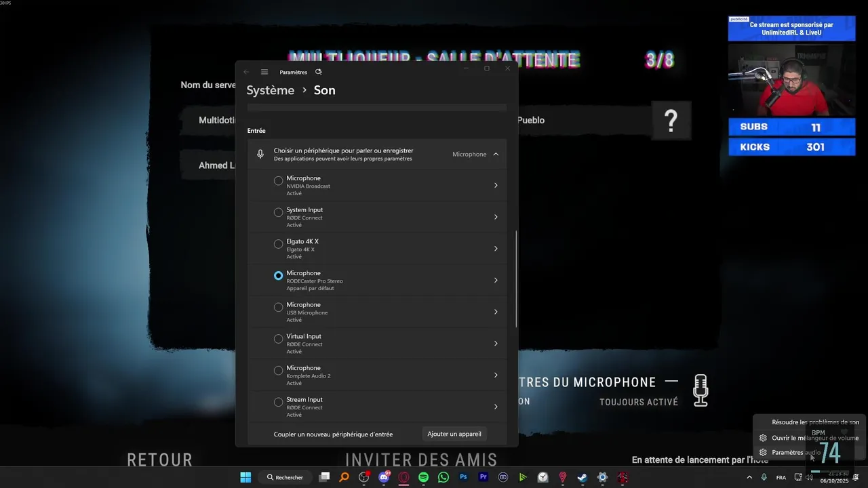
Task: Open Steam from the taskbar
Action: pos(583,477)
